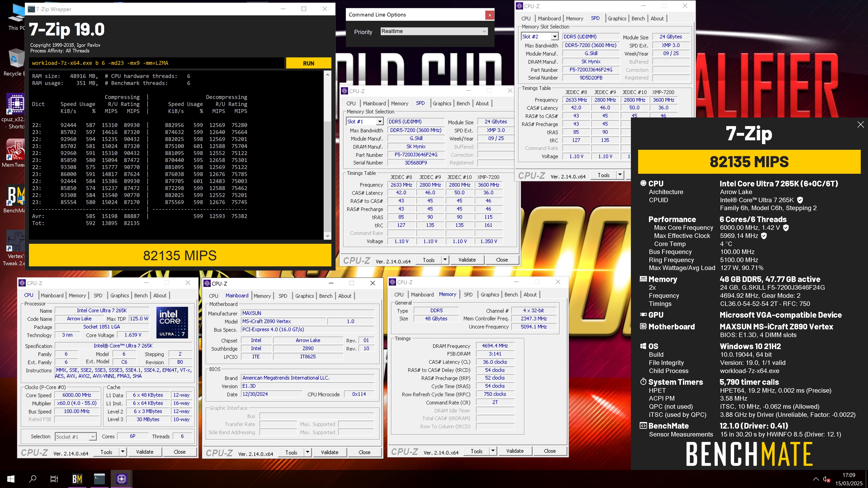Click verified shield next to Max Effective Clock
The height and width of the screenshot is (488, 868).
[x=764, y=236]
